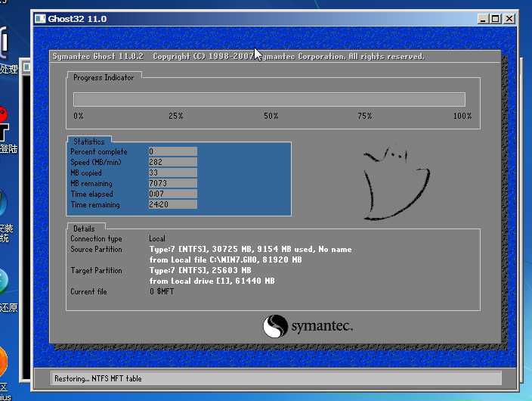This screenshot has width=532, height=401.
Task: Click the 'from Local file C:\WIN7.GHO' line
Action: point(226,260)
